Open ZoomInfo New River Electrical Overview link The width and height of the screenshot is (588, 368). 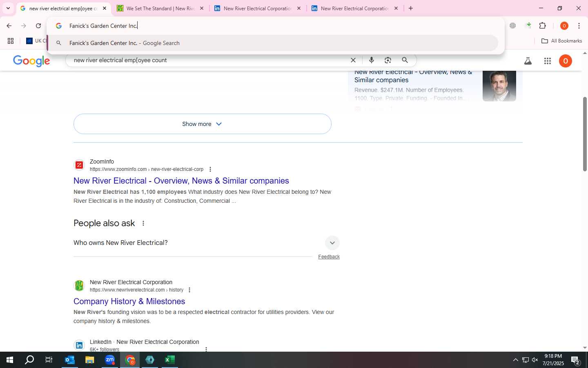click(181, 181)
